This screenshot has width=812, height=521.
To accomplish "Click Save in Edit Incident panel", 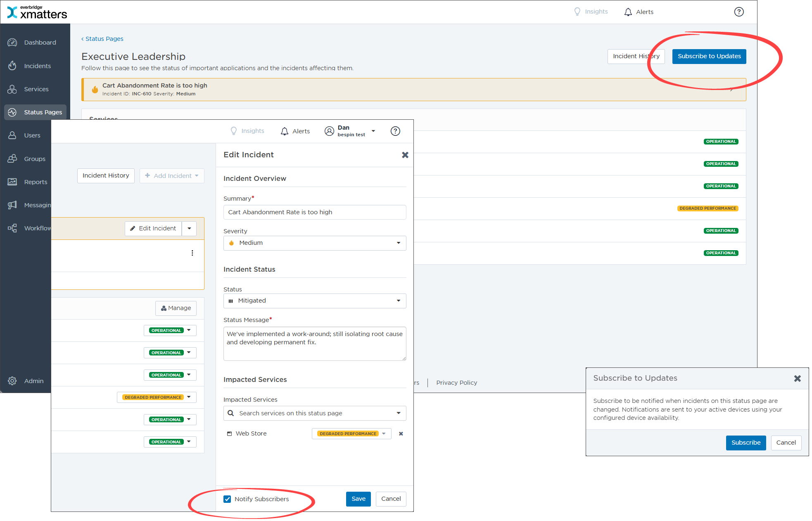I will click(x=359, y=499).
